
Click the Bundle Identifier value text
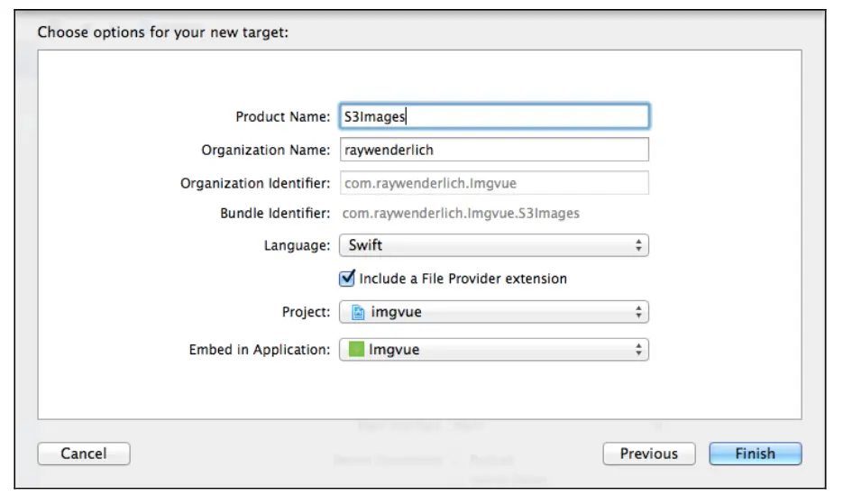pos(461,214)
